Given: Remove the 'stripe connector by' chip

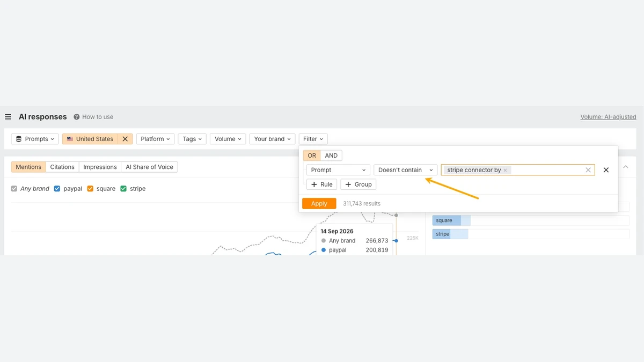Looking at the screenshot, I should pos(505,170).
